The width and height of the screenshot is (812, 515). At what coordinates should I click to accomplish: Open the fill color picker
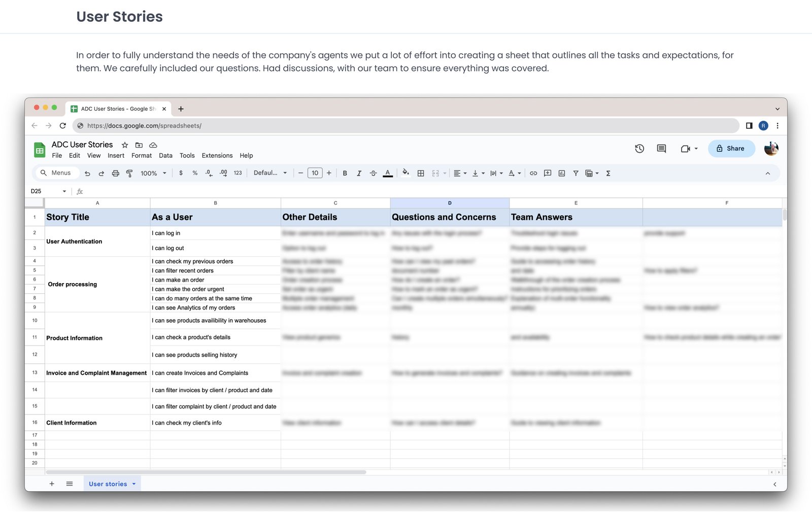click(x=405, y=173)
